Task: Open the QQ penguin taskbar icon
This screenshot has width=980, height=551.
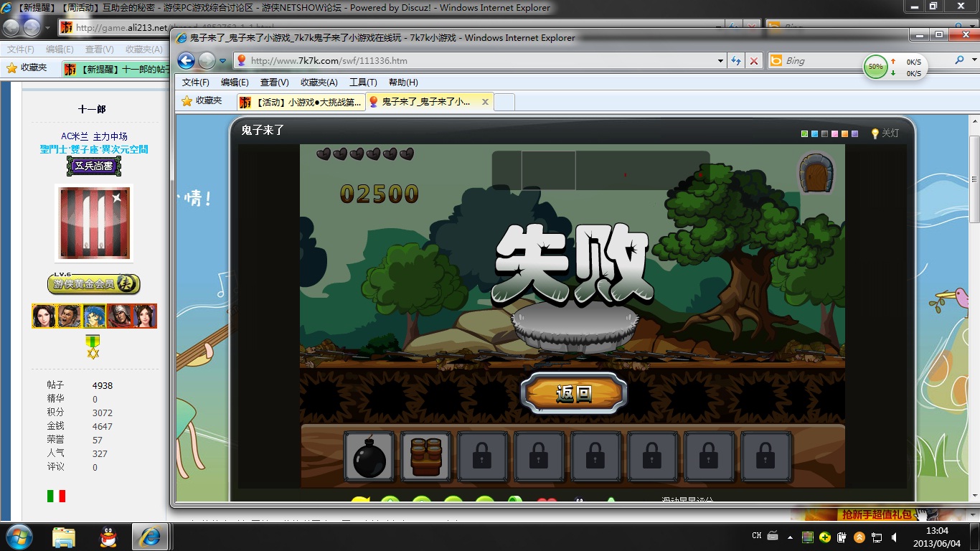Action: pos(108,537)
